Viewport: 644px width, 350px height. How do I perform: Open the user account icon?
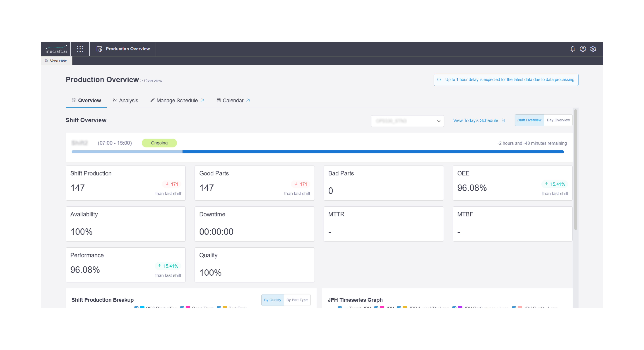click(x=583, y=49)
